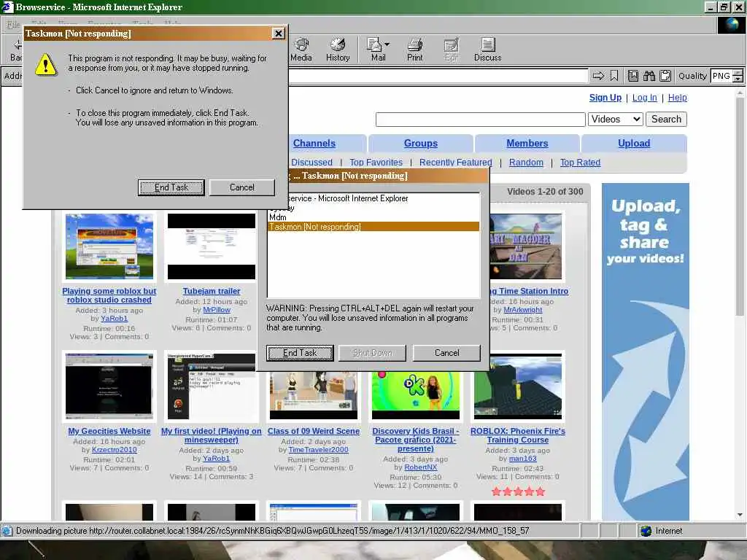Viewport: 747px width, 560px height.
Task: Open the Top Rated link
Action: pyautogui.click(x=580, y=163)
